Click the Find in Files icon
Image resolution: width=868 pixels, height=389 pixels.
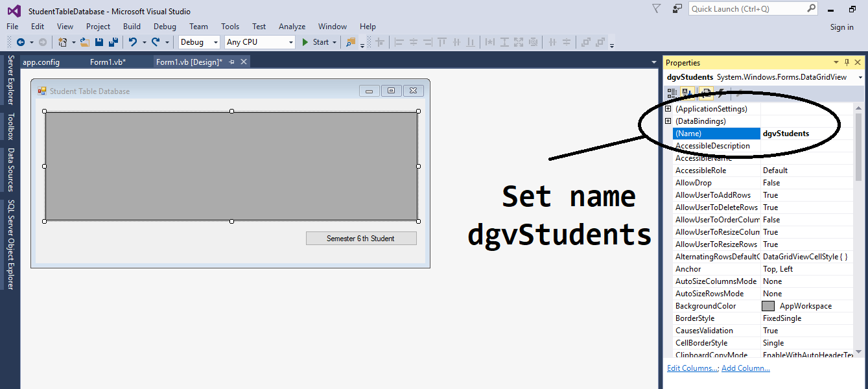[x=351, y=42]
